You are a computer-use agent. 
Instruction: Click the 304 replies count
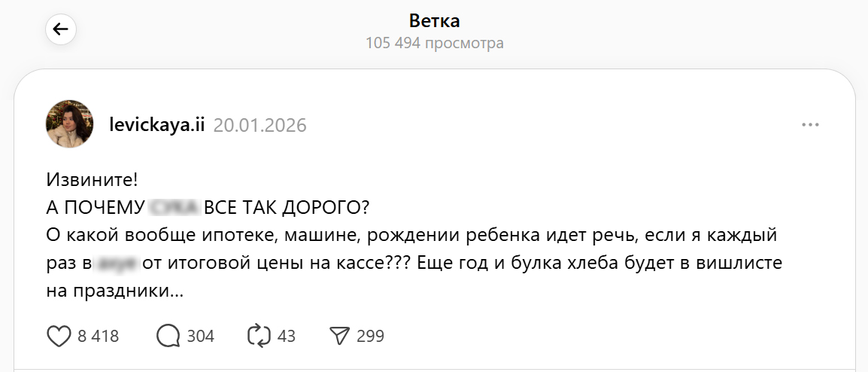(201, 336)
